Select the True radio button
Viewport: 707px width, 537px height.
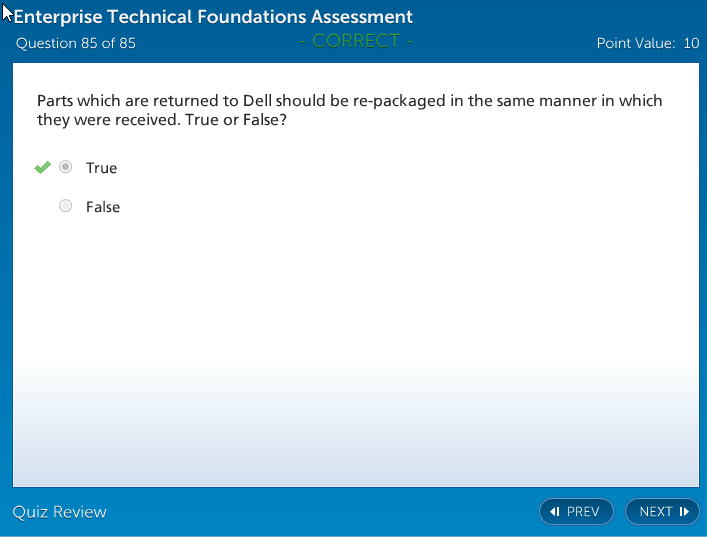click(66, 167)
